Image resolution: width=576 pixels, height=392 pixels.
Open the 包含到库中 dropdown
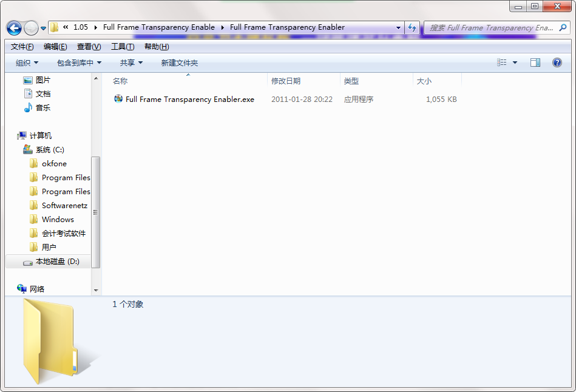click(x=79, y=63)
